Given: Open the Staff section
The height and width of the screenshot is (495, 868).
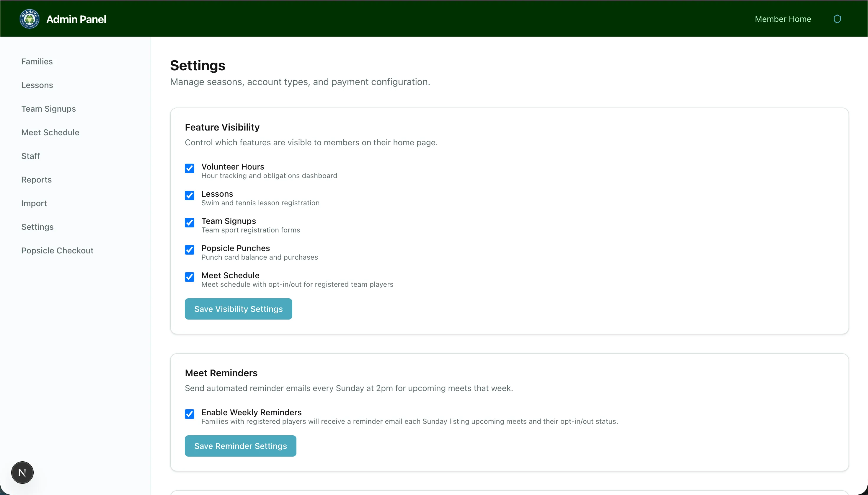Looking at the screenshot, I should click(31, 156).
